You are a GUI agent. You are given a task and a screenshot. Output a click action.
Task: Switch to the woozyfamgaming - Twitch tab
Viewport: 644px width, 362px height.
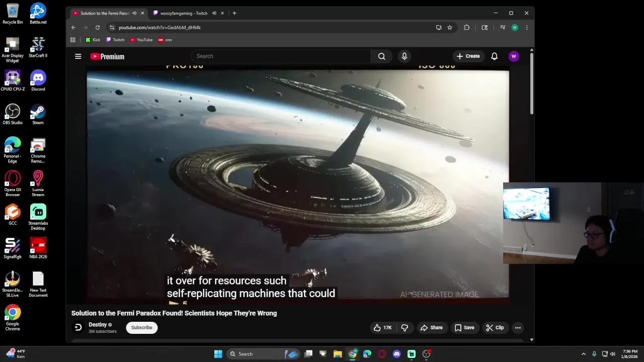(x=184, y=13)
